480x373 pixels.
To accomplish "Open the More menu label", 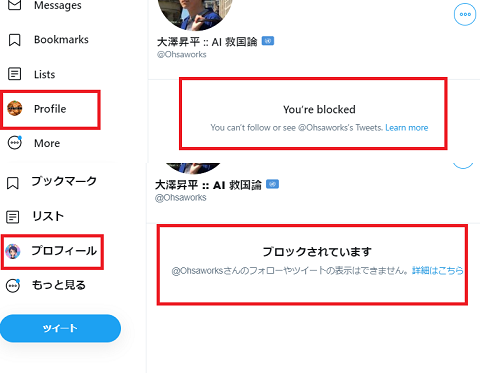I will pyautogui.click(x=47, y=143).
